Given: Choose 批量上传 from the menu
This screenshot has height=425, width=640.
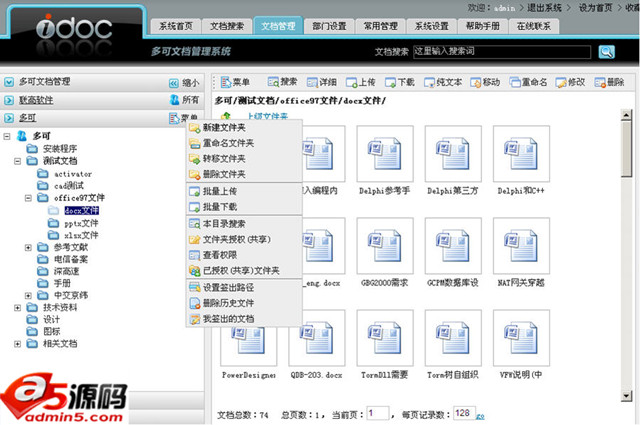Looking at the screenshot, I should (244, 191).
